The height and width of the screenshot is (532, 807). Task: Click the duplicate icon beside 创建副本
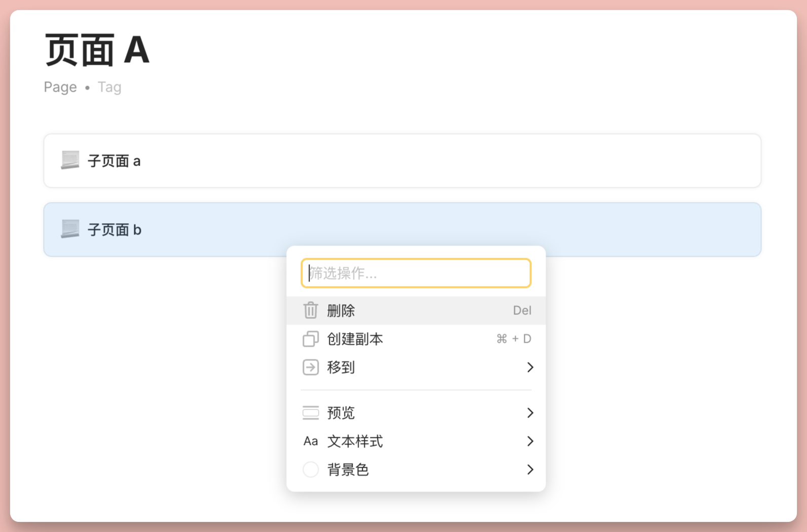click(311, 339)
